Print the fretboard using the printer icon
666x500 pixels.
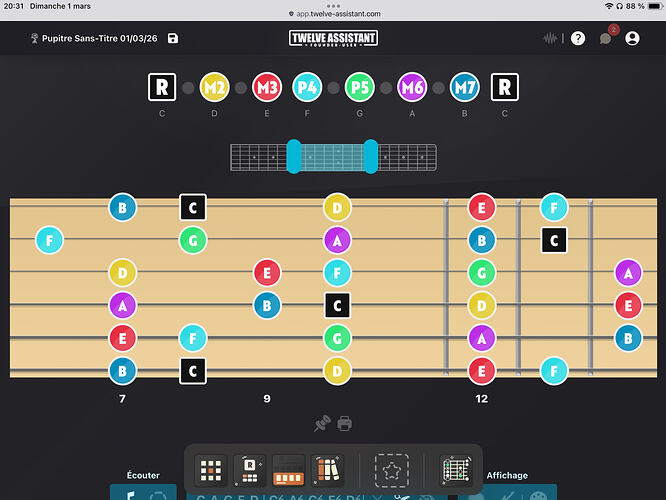tap(344, 424)
